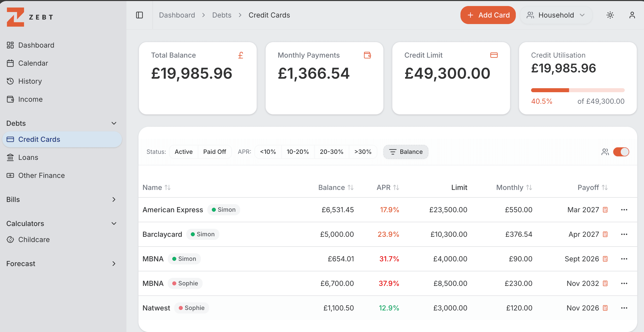Select Credit Cards in the sidebar

point(39,139)
